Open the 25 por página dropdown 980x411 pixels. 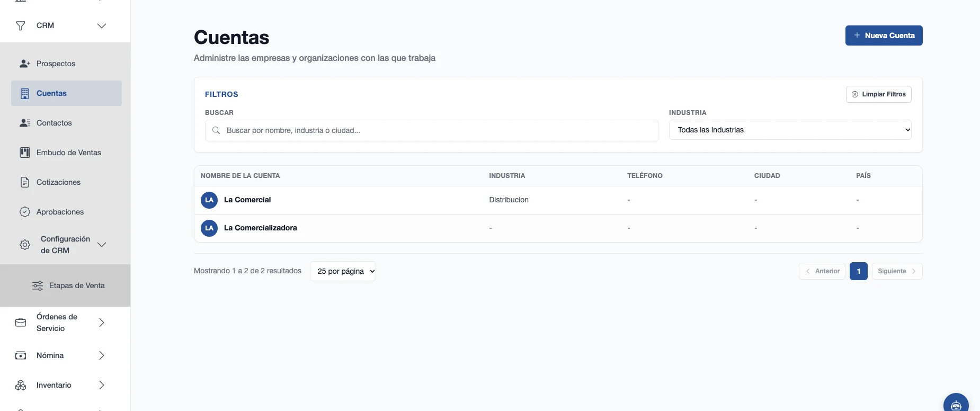(x=343, y=271)
